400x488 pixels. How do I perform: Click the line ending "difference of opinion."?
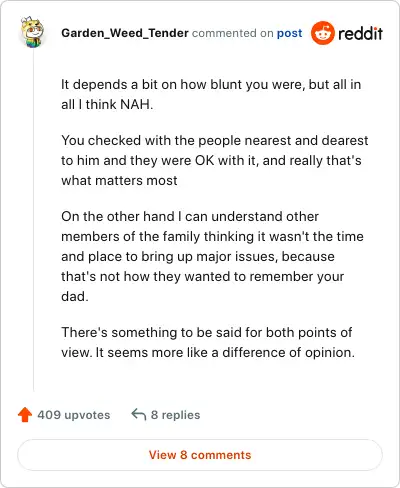pos(208,352)
